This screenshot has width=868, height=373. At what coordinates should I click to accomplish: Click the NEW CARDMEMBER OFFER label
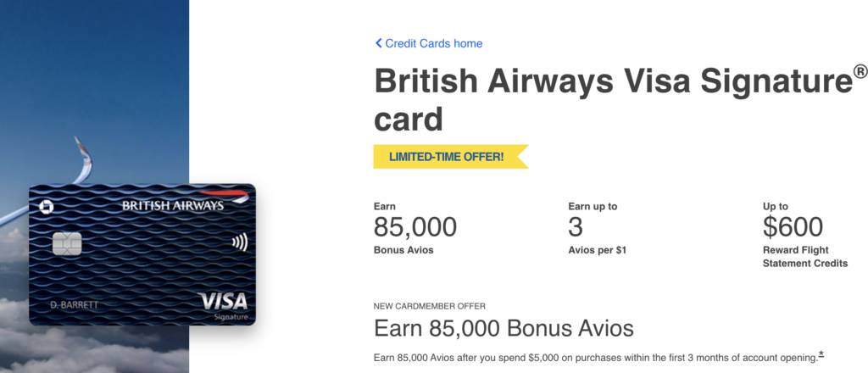(x=430, y=306)
